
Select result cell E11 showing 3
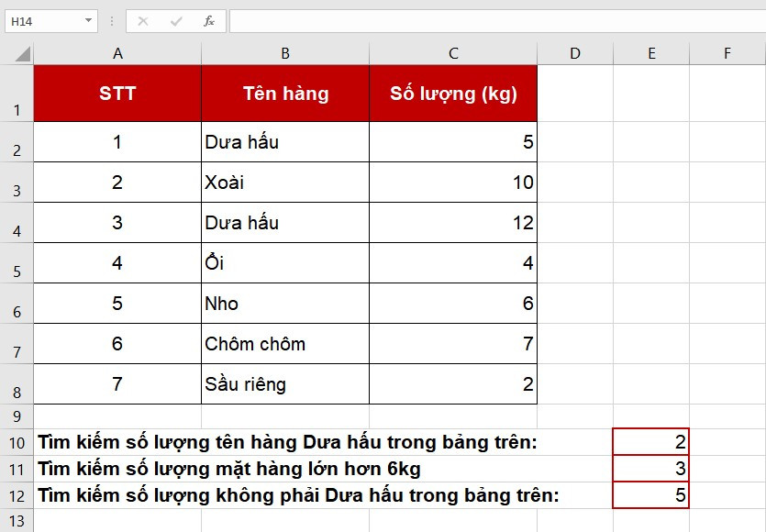coord(651,469)
